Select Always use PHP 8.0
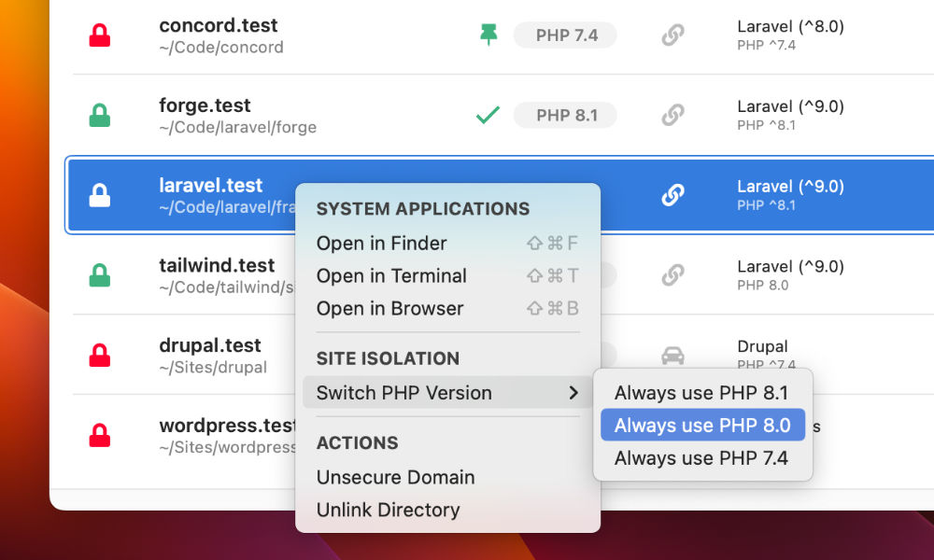 [x=703, y=425]
